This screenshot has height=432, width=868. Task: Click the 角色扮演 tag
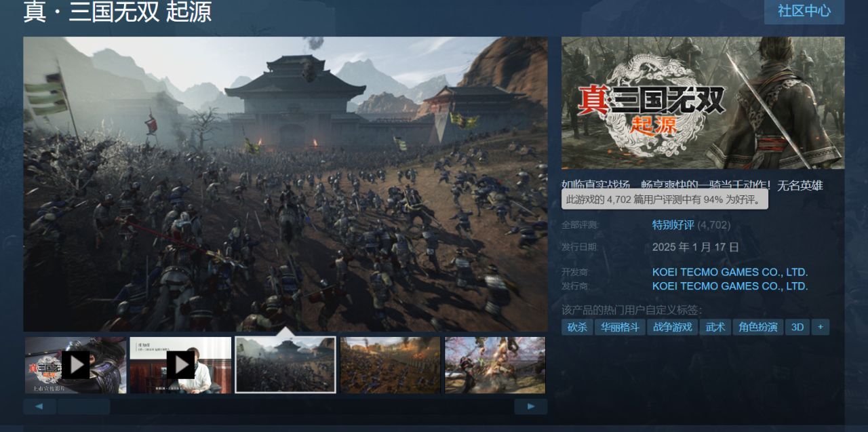(x=758, y=327)
